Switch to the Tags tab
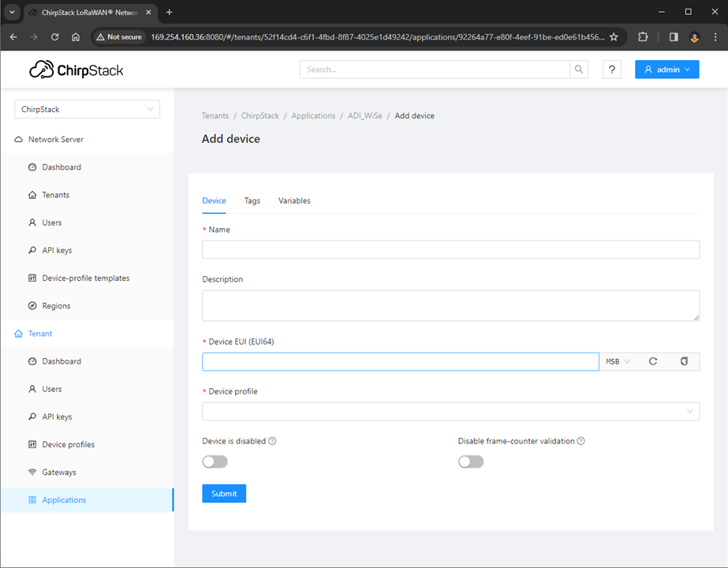728x568 pixels. (x=252, y=200)
